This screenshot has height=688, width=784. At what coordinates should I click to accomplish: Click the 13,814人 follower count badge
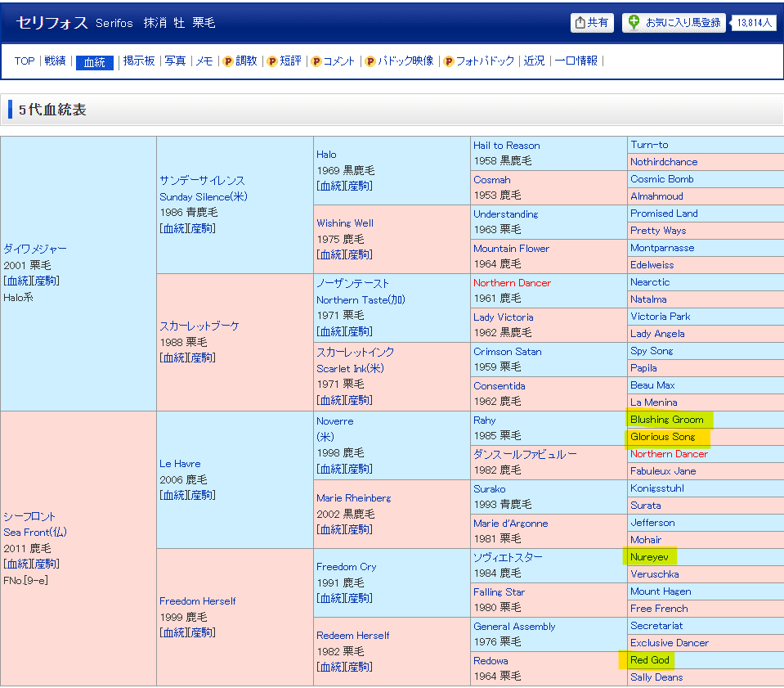tap(754, 23)
